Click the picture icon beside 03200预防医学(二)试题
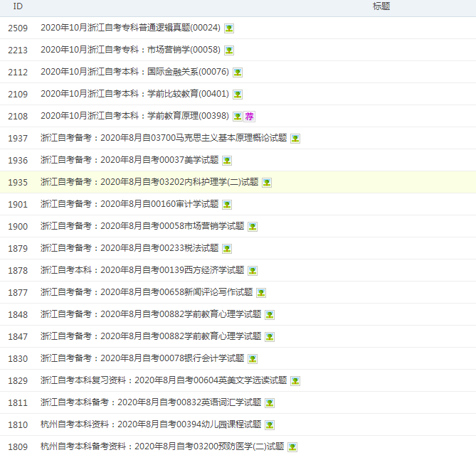 pos(292,447)
